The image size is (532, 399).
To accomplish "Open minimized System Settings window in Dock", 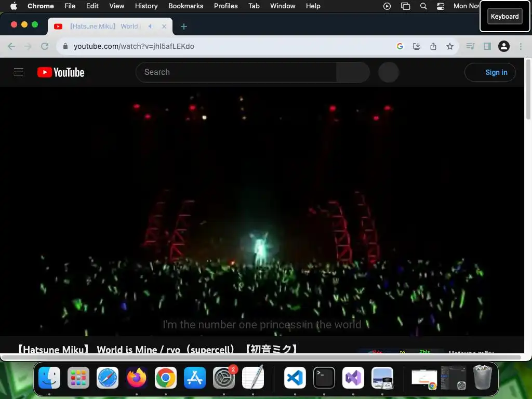I will 453,377.
